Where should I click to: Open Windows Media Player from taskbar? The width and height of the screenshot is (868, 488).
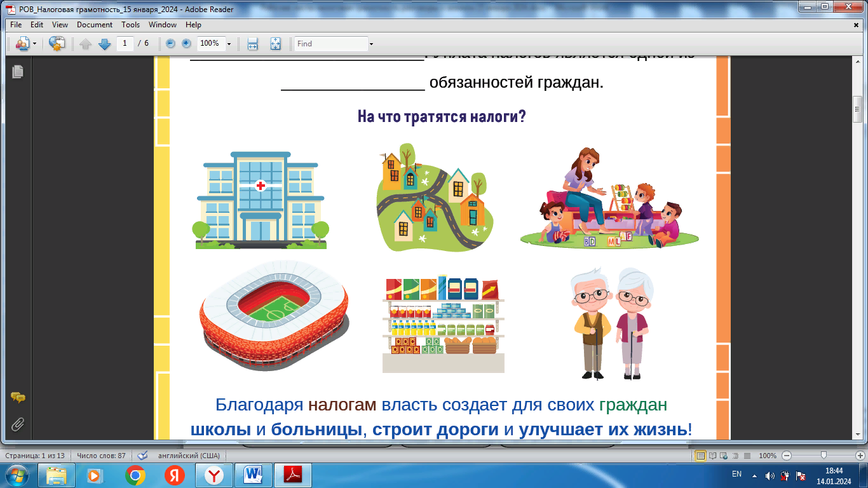[x=94, y=475]
